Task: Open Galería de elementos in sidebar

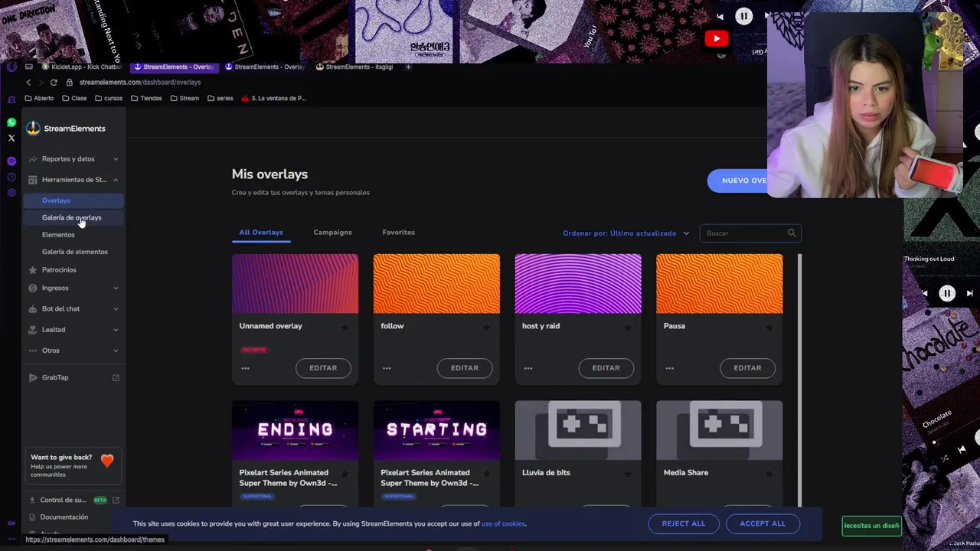Action: pos(75,252)
